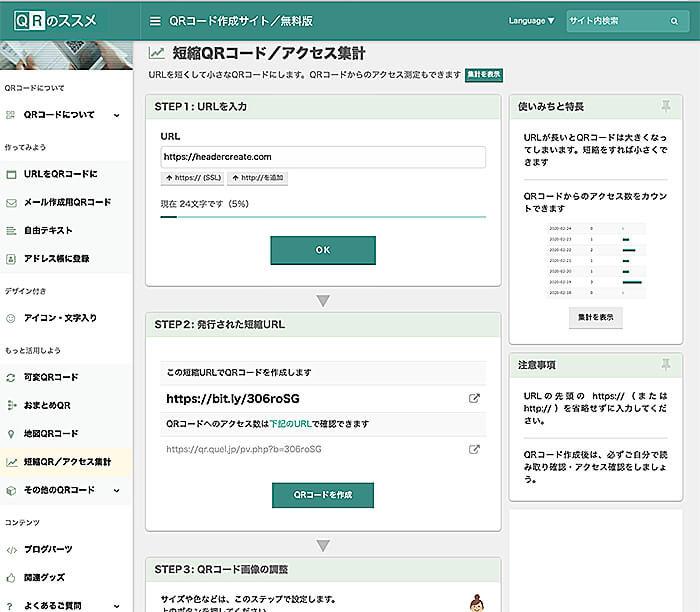
Task: Click the ブログパーツ code brackets icon
Action: coord(11,550)
